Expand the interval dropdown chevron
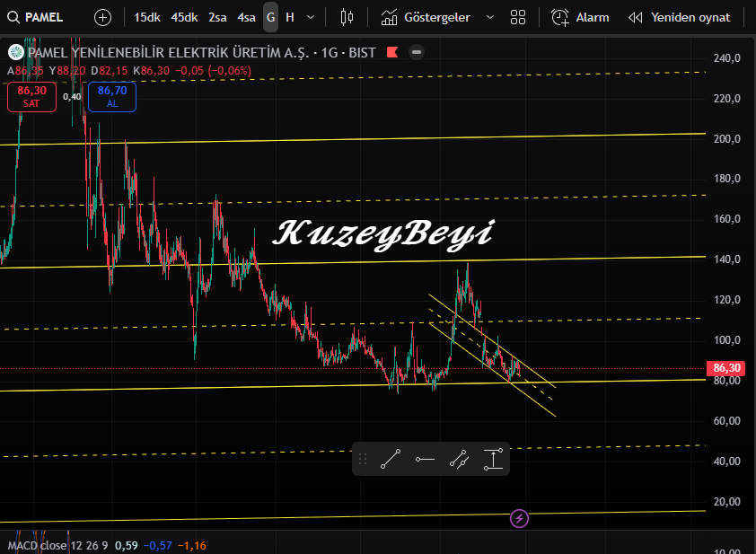Image resolution: width=756 pixels, height=554 pixels. point(311,18)
